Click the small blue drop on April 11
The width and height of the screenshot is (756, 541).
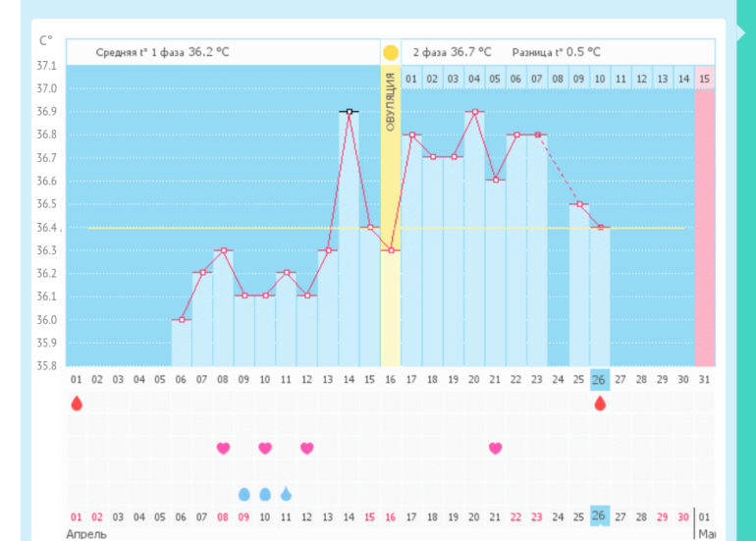[286, 494]
